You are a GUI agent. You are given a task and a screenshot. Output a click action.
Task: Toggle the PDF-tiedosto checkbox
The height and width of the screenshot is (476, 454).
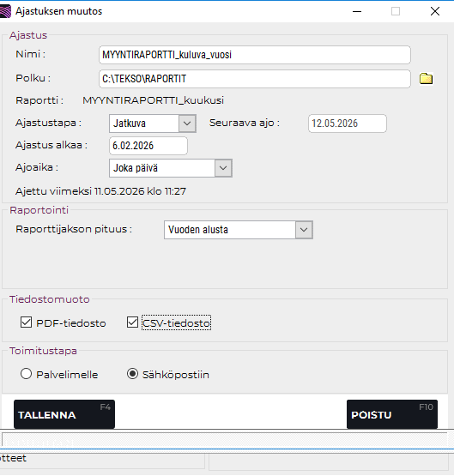click(26, 322)
